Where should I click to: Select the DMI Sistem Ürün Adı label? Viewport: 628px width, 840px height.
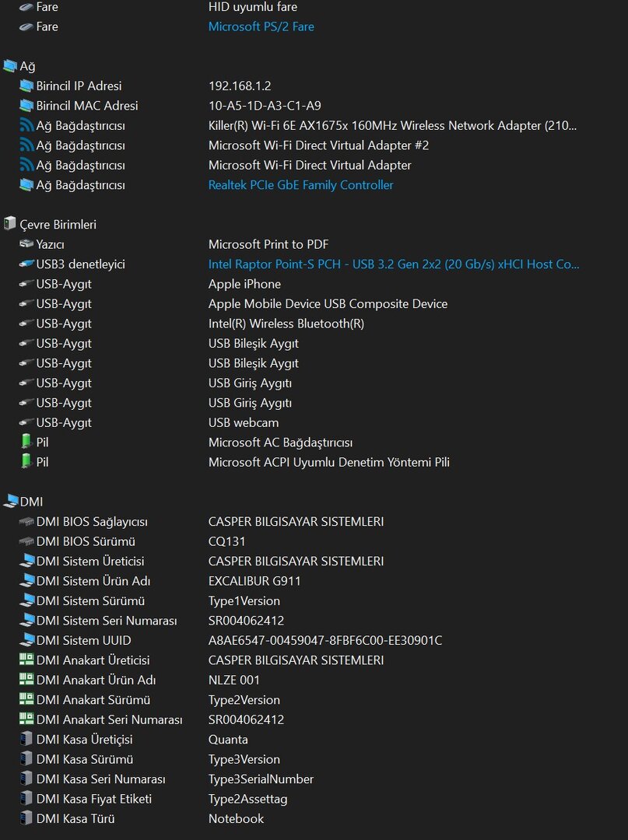93,581
